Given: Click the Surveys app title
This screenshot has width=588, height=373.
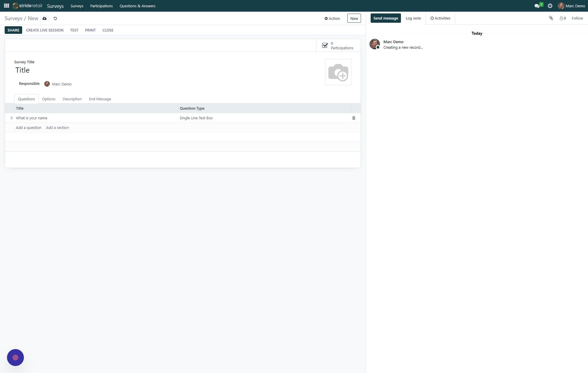Looking at the screenshot, I should point(55,6).
